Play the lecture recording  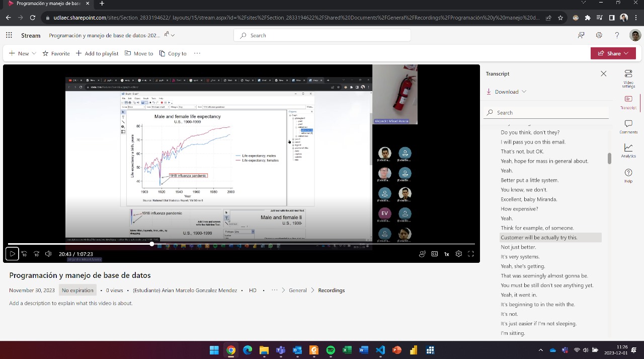[x=13, y=254]
